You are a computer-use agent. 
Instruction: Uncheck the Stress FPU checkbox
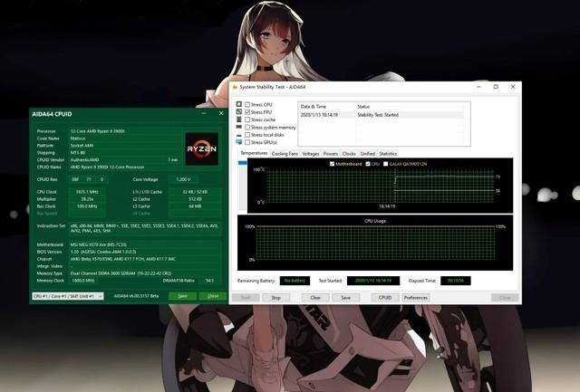(247, 112)
